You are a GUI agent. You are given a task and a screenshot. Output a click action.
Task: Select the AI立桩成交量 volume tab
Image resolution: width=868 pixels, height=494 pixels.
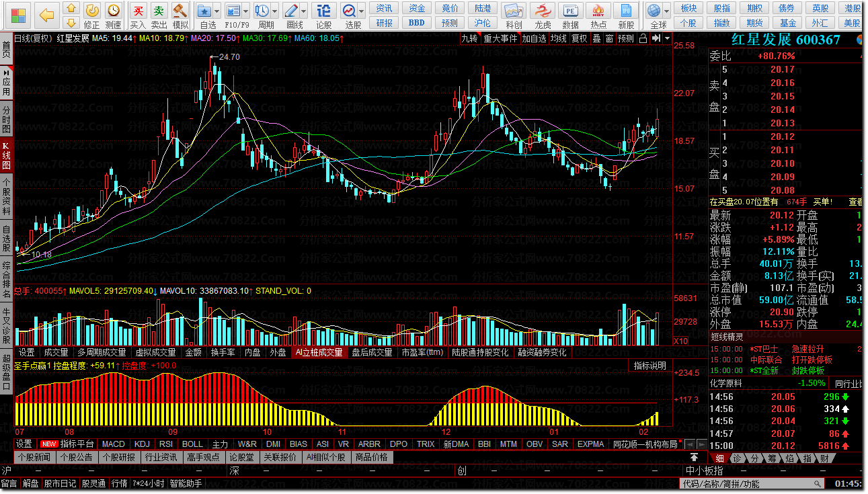[x=319, y=352]
